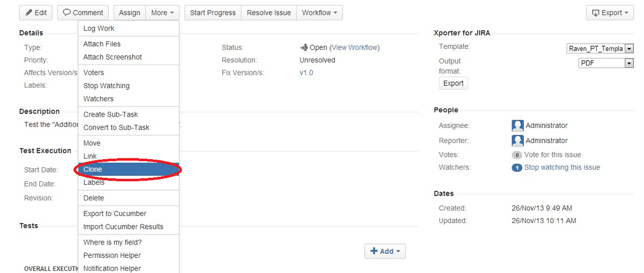Click the Open status icon
The image size is (644, 273).
(304, 47)
